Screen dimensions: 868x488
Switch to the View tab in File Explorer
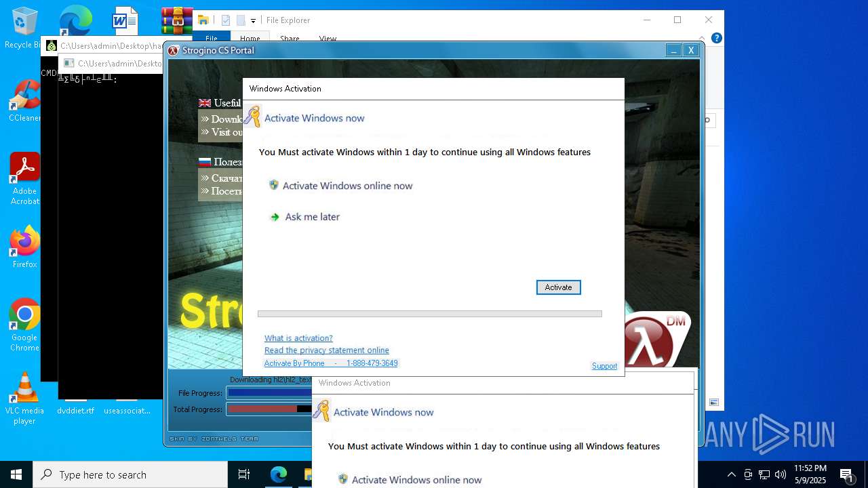tap(328, 38)
